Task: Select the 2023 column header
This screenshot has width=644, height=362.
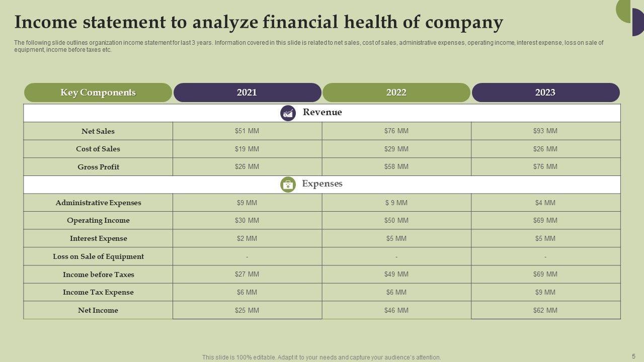Action: tap(545, 93)
